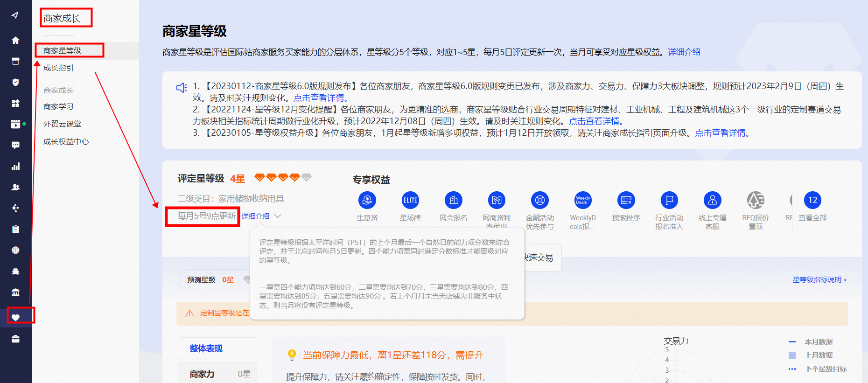
Task: Open 成长指引 in the left menu
Action: pyautogui.click(x=58, y=68)
